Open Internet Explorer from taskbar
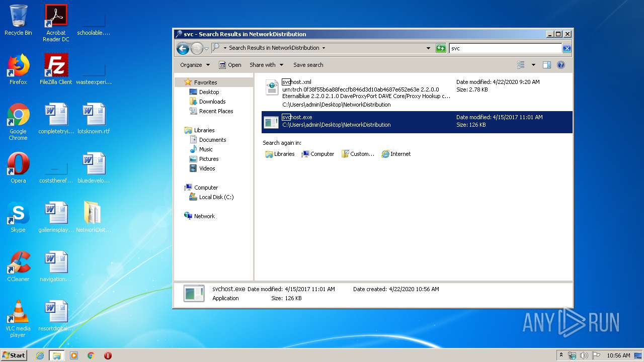Screen dimensions: 644x362 (x=40, y=355)
